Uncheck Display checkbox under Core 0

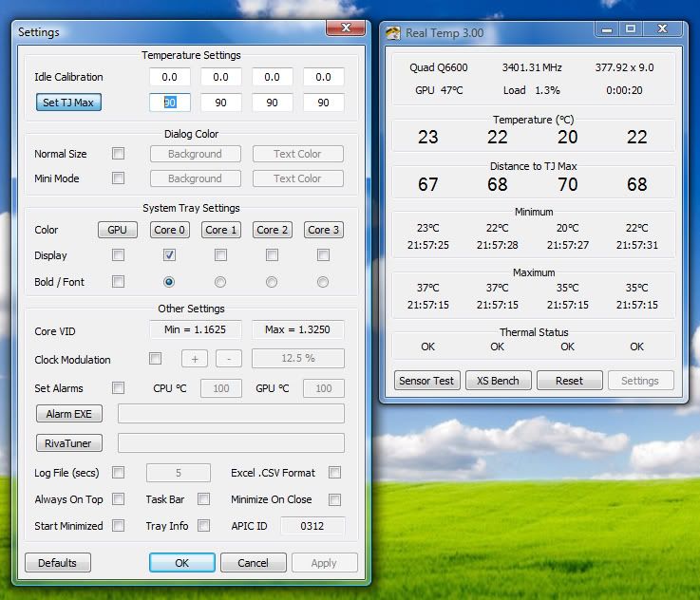click(x=169, y=254)
